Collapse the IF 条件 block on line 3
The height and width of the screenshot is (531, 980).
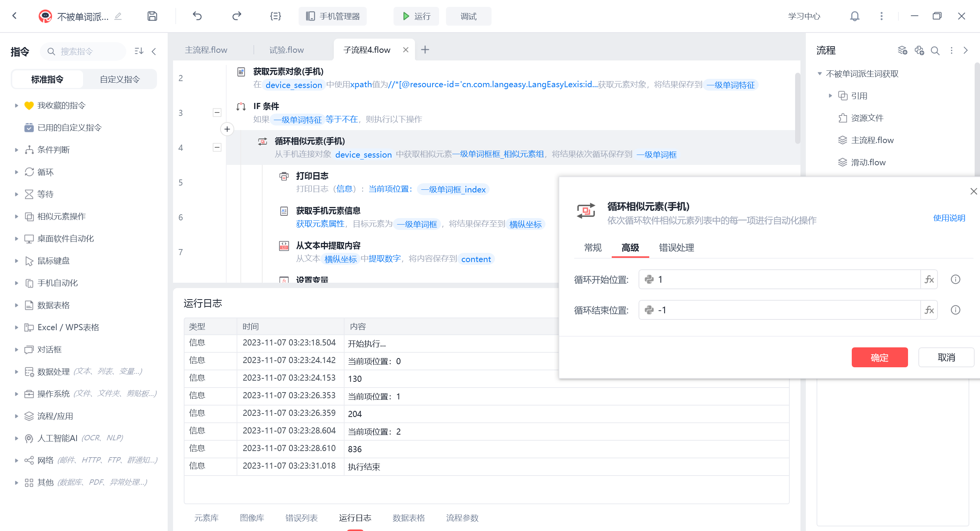click(217, 112)
